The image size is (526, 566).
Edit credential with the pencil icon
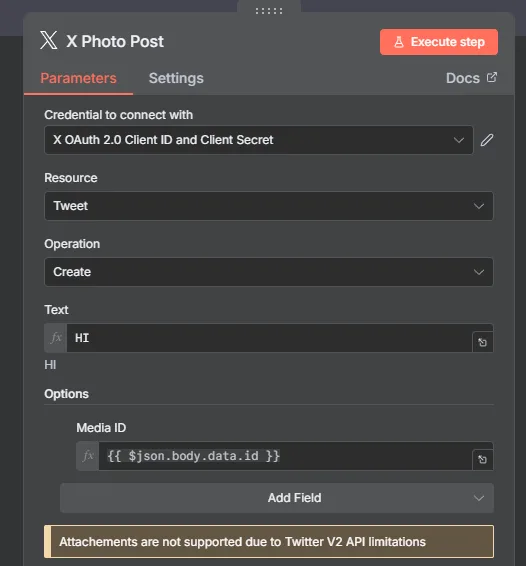click(487, 140)
